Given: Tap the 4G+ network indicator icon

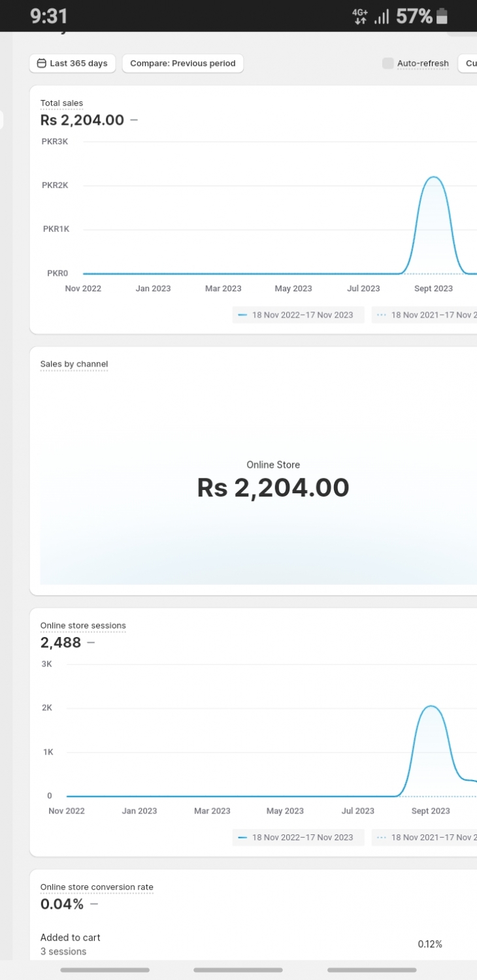Looking at the screenshot, I should coord(360,16).
